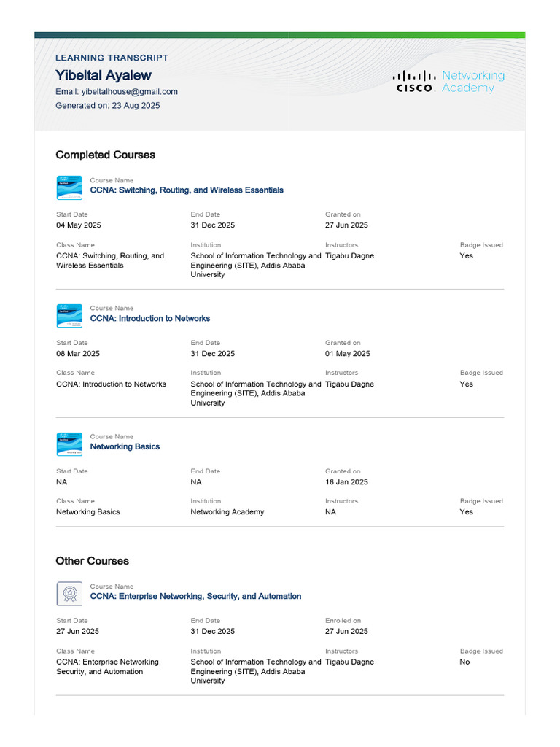Open the CCNA: Switching, Routing, and Wireless Essentials link
This screenshot has height=747, width=560.
click(x=187, y=190)
